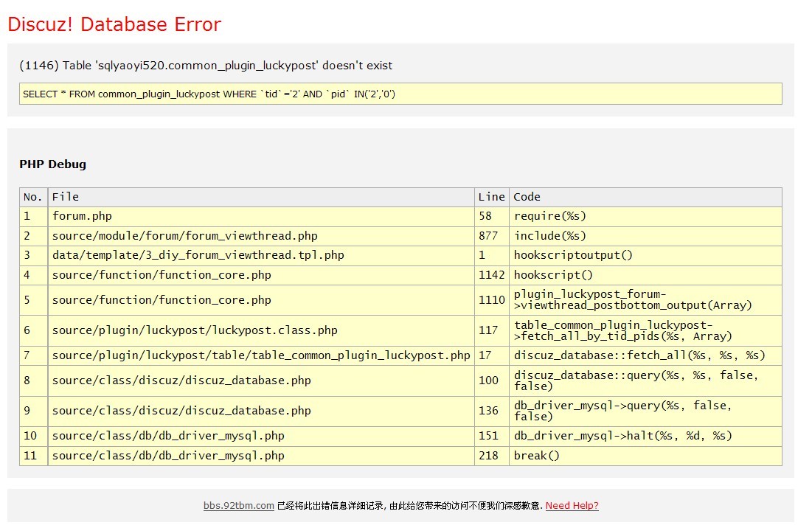
Task: Click the viewthread_postbottom_output(Array) code cell
Action: click(x=646, y=300)
